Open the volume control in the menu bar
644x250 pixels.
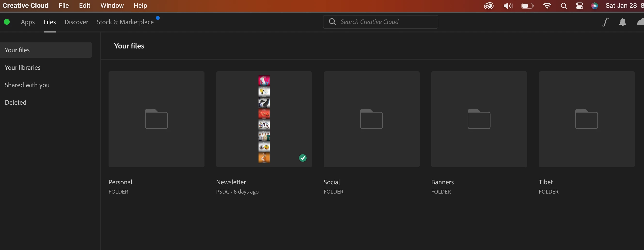[x=508, y=6]
